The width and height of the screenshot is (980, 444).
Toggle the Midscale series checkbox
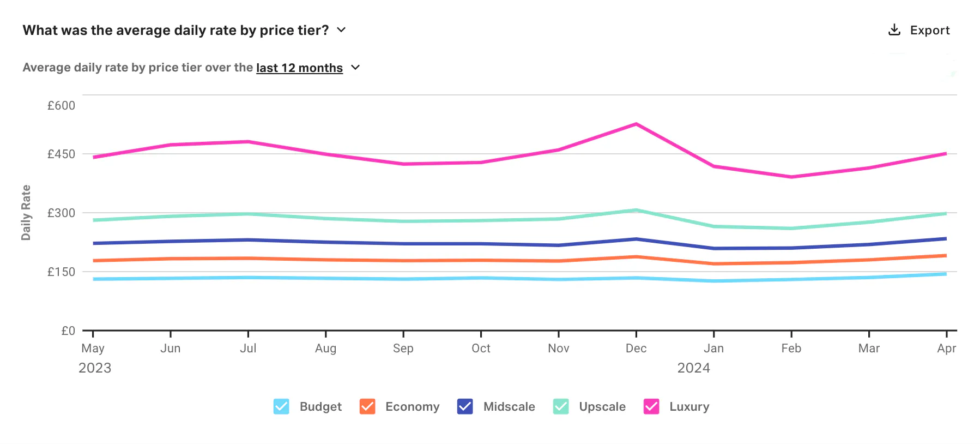tap(465, 406)
